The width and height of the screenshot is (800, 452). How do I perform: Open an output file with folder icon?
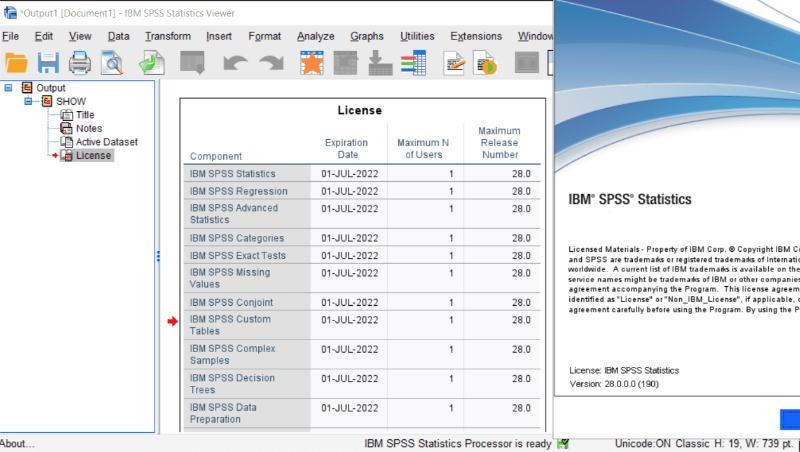point(16,63)
